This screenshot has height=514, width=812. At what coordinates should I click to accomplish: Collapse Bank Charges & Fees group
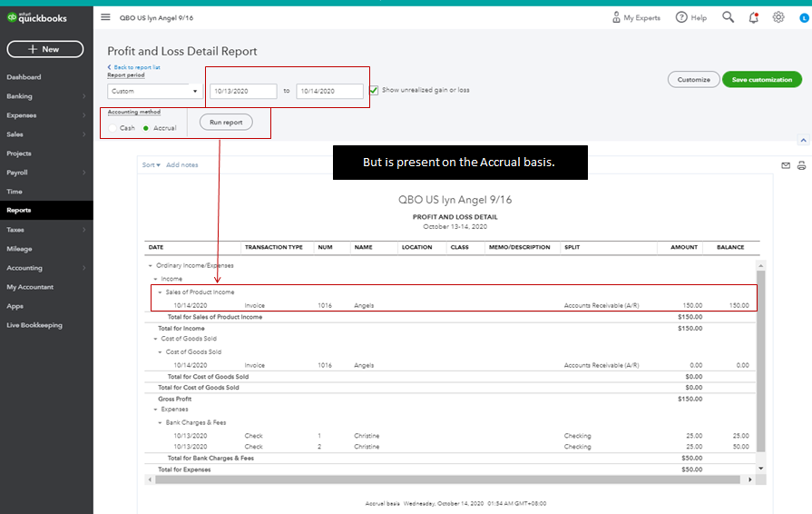tap(160, 423)
